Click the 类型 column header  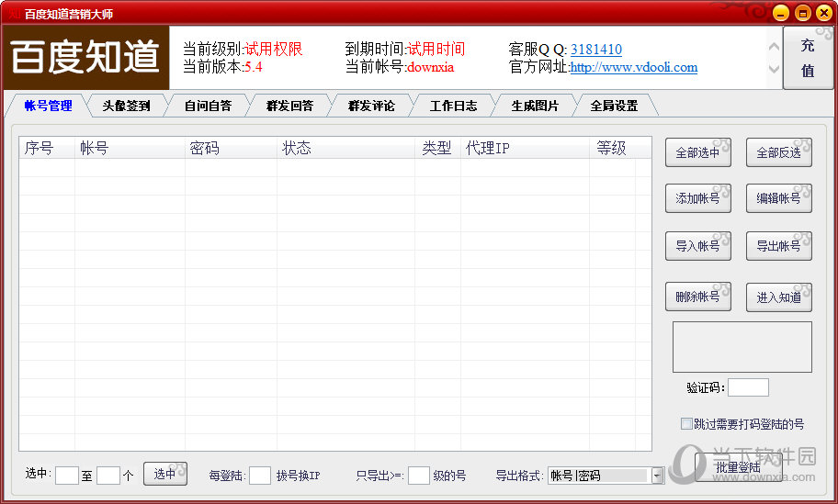(437, 148)
